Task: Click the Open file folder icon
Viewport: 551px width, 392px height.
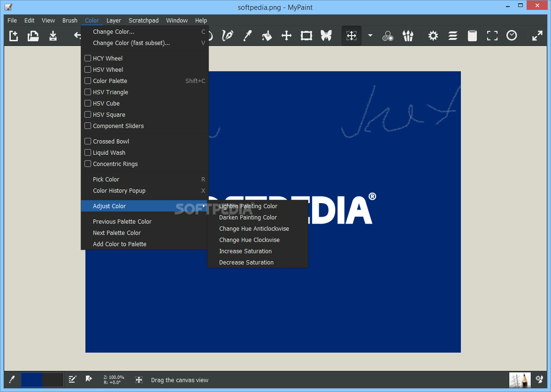Action: 33,36
